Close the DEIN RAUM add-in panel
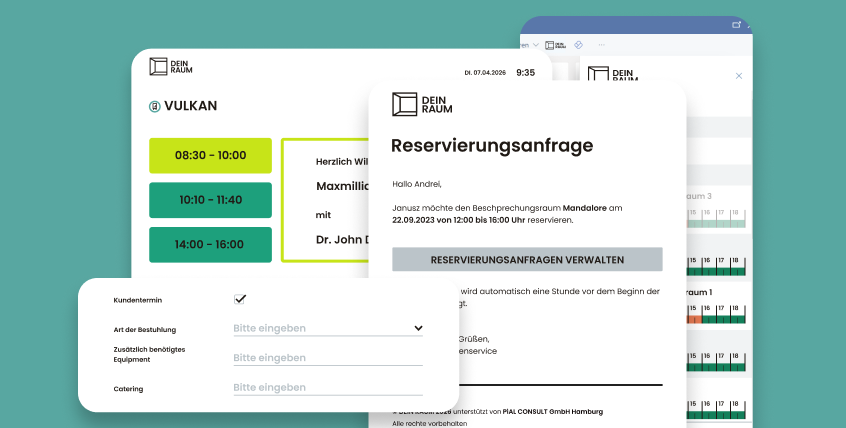 pyautogui.click(x=739, y=76)
